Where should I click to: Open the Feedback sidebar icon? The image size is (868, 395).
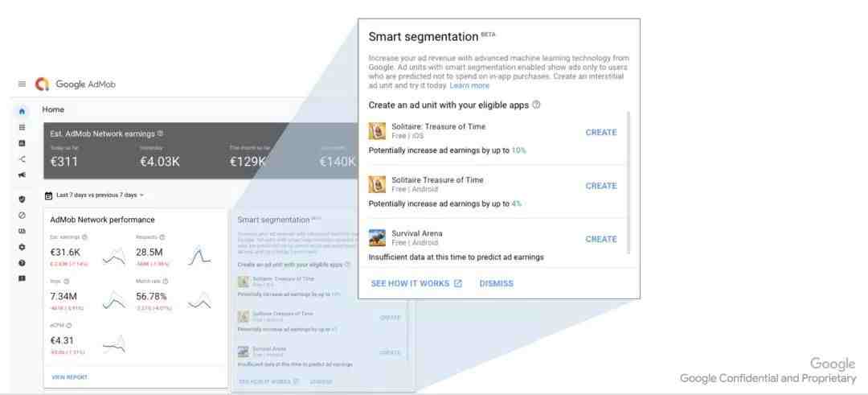click(23, 278)
